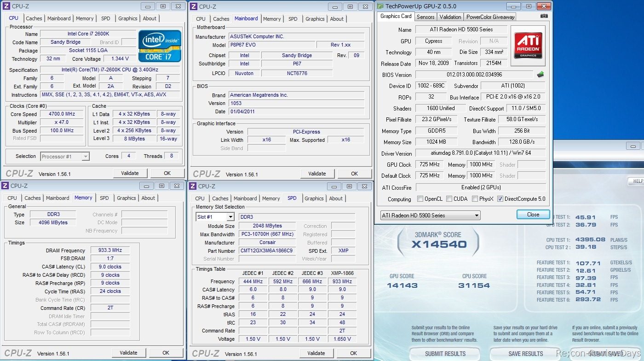Click the BIOS Version field in GPU-Z
Screen dimensions: 644x361
pos(474,75)
